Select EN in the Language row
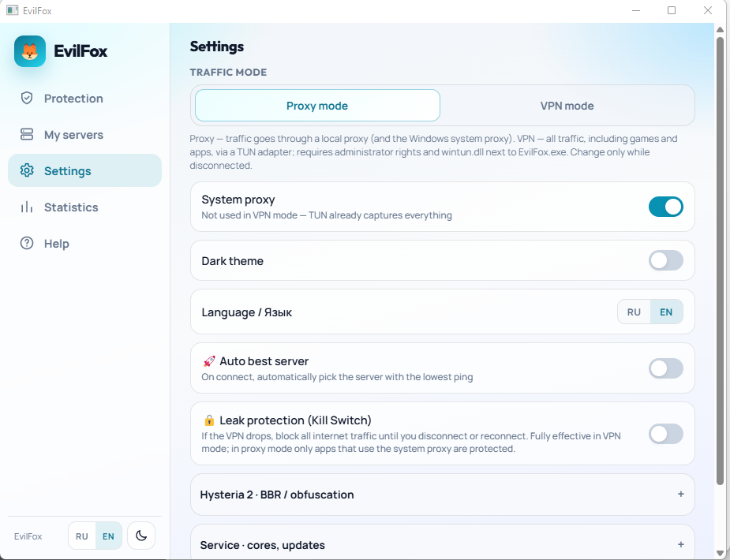The width and height of the screenshot is (730, 560). click(x=666, y=312)
